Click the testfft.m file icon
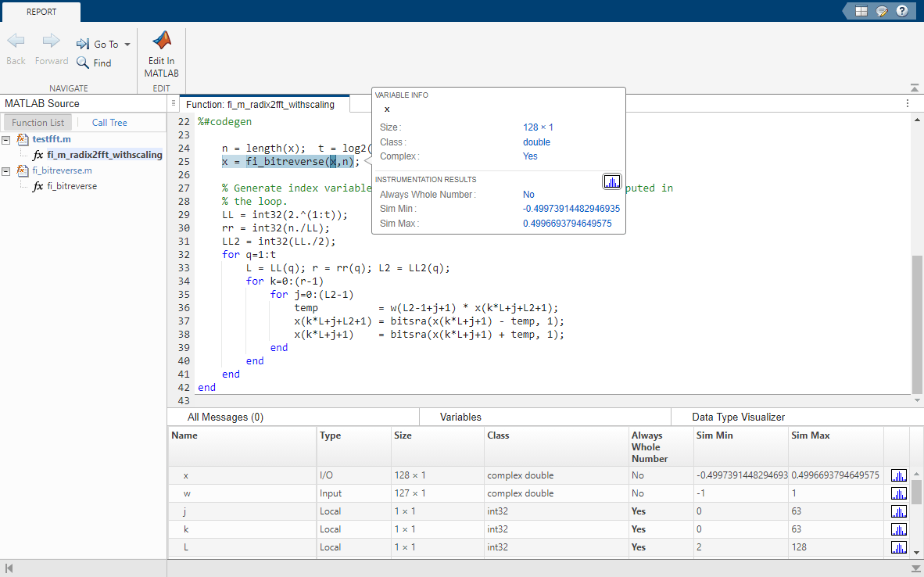Image resolution: width=924 pixels, height=577 pixels. [x=23, y=139]
